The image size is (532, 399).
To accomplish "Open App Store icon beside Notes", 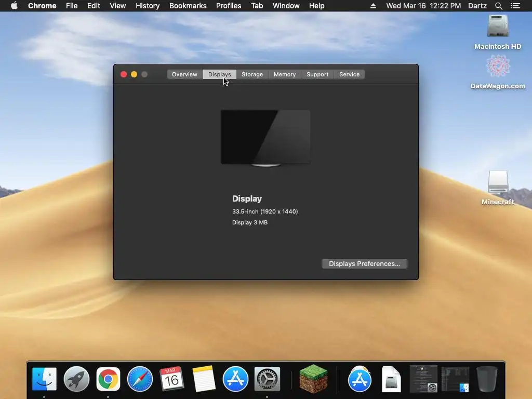I will tap(235, 379).
